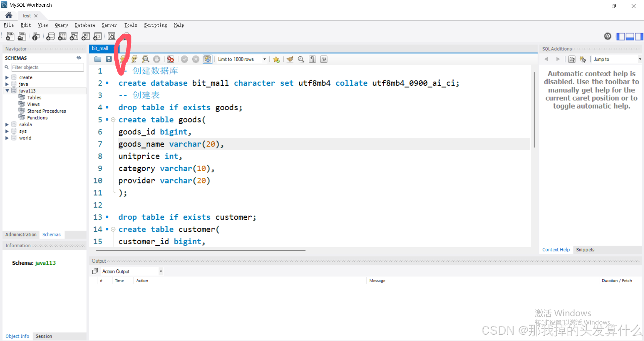Search table data for text
644x341 pixels.
(111, 36)
